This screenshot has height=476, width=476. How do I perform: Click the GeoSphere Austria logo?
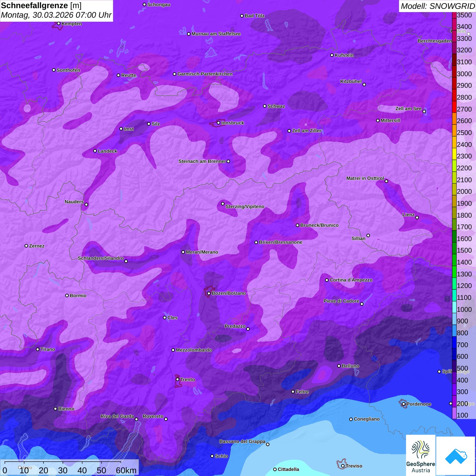(x=421, y=455)
